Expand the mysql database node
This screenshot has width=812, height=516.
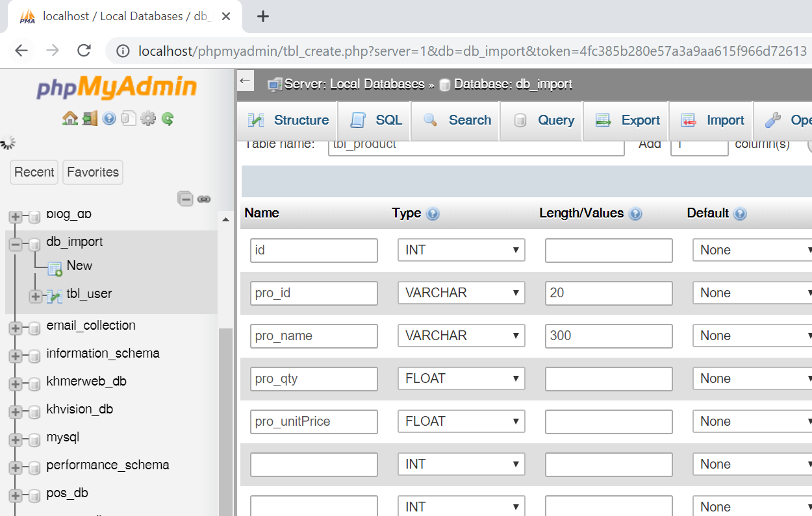(x=16, y=439)
